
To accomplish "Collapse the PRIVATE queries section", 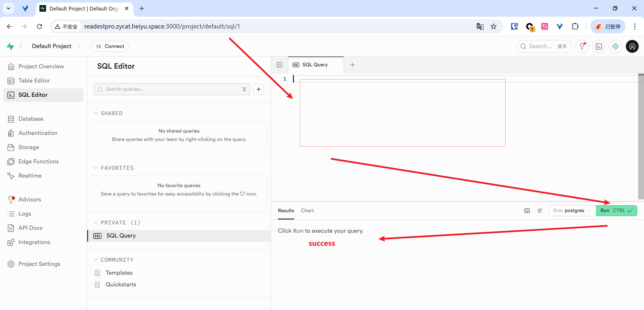I will click(x=95, y=222).
